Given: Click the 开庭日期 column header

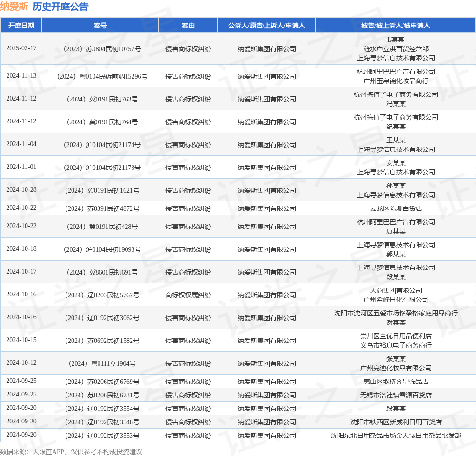Looking at the screenshot, I should [21, 26].
